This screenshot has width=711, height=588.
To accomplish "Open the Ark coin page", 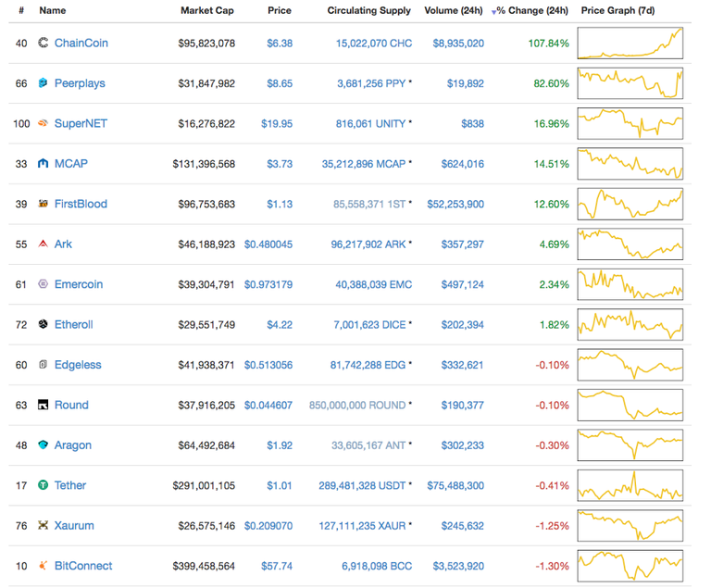I will (x=63, y=244).
